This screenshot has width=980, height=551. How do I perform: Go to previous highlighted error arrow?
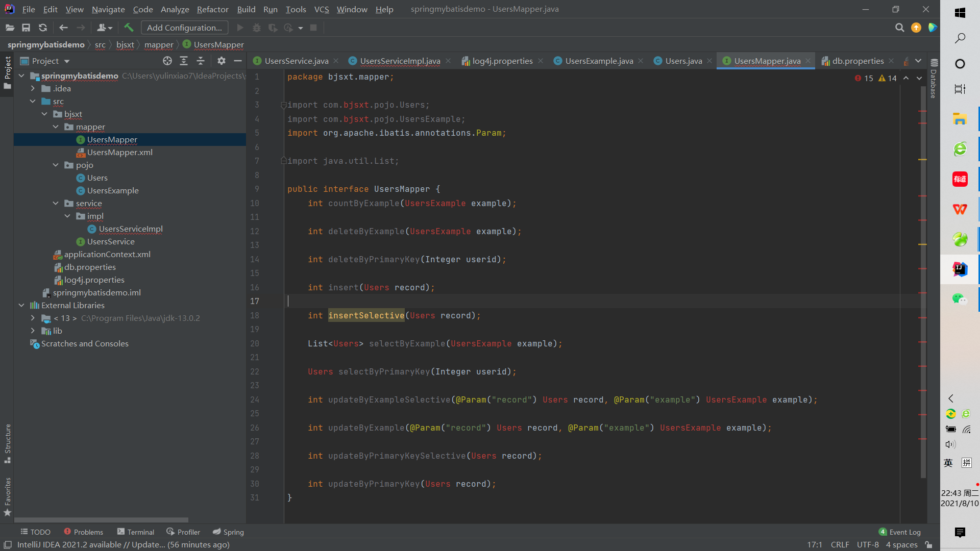(906, 78)
